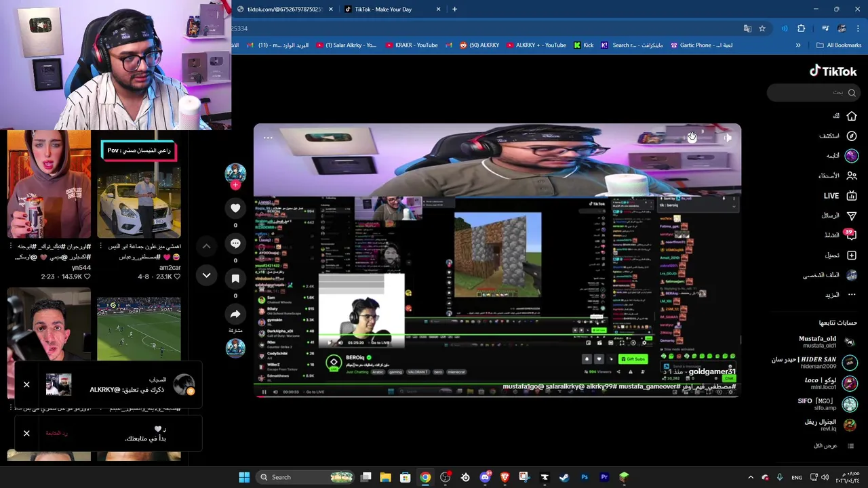The height and width of the screenshot is (488, 868).
Task: Open the Friends icon in TikTok sidebar
Action: (x=852, y=176)
